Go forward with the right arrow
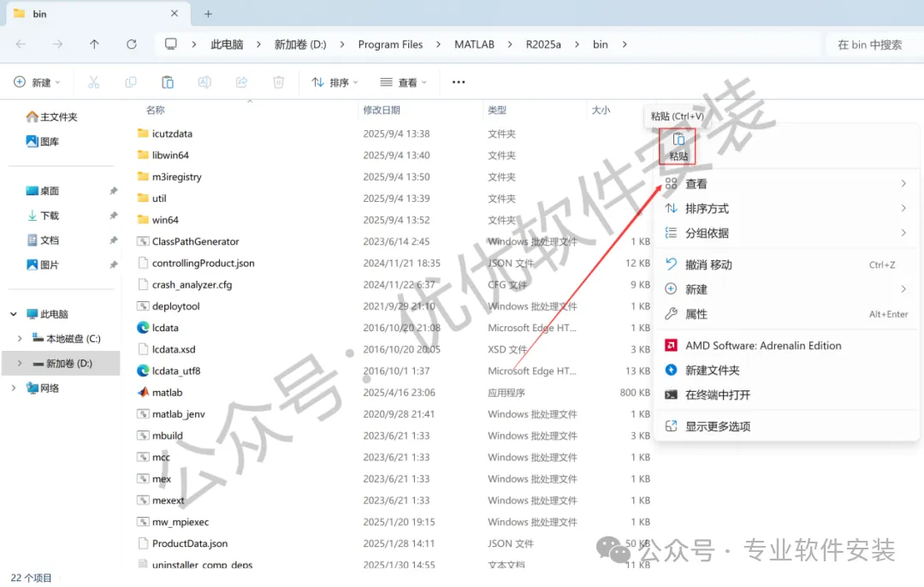The height and width of the screenshot is (587, 924). point(58,44)
